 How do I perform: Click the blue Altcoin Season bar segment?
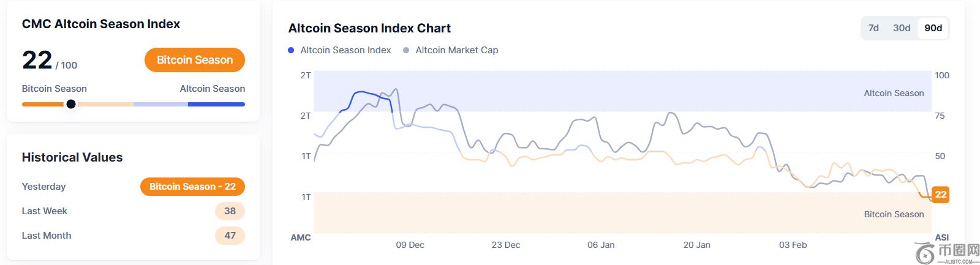click(x=216, y=104)
